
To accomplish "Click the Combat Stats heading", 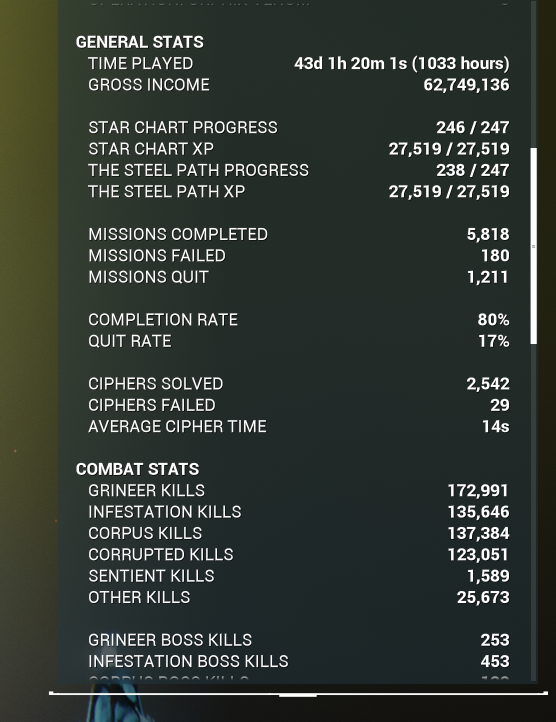I will 137,469.
